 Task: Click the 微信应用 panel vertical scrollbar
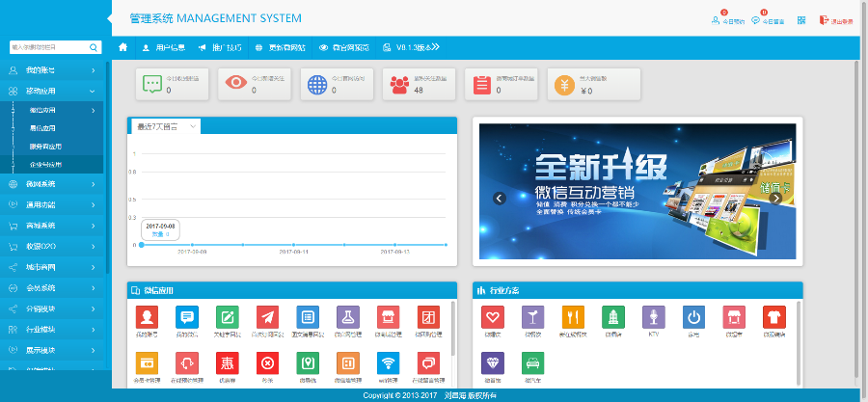coord(453,329)
